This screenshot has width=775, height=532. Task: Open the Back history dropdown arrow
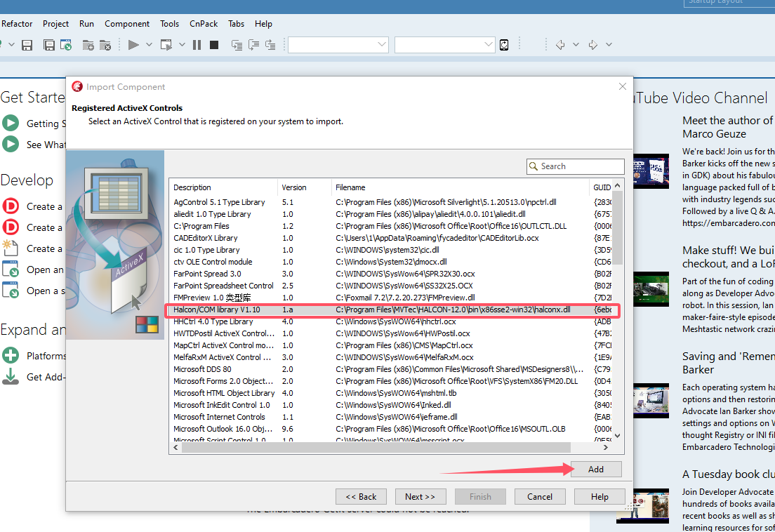pyautogui.click(x=576, y=45)
